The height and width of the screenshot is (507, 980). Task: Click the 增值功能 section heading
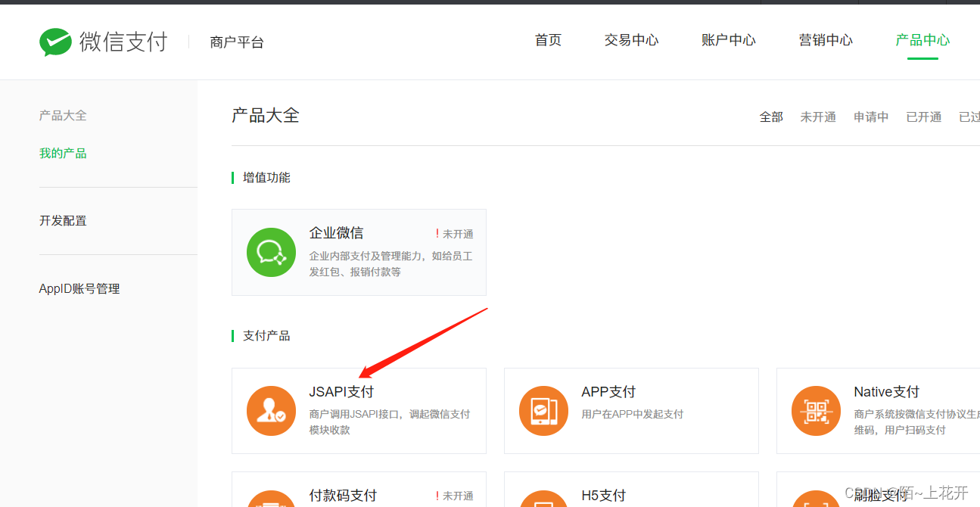(266, 178)
